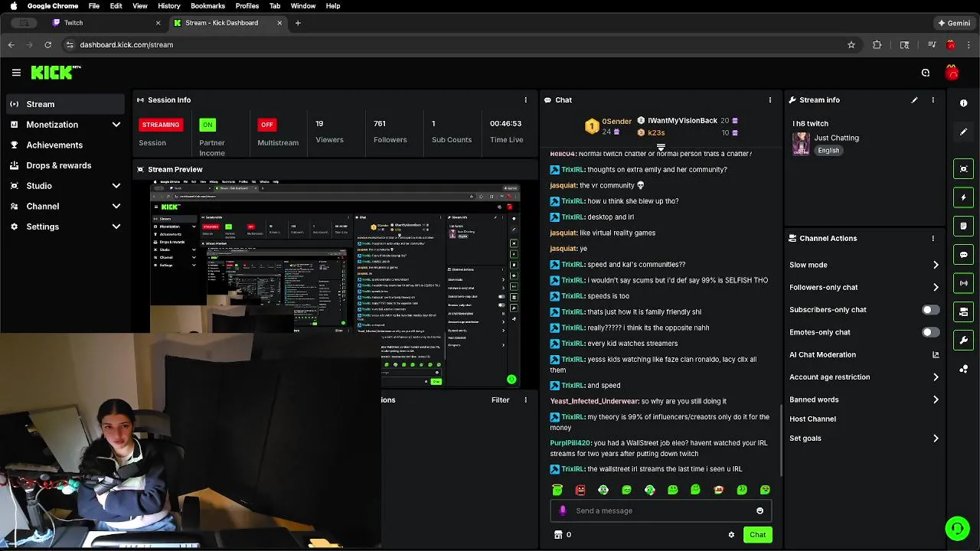Click the shop icon below chat input
Viewport: 980px width, 551px height.
pyautogui.click(x=558, y=535)
